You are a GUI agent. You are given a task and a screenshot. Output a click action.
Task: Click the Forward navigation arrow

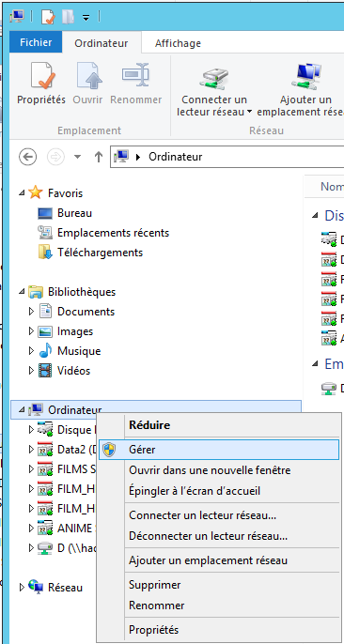(x=55, y=157)
